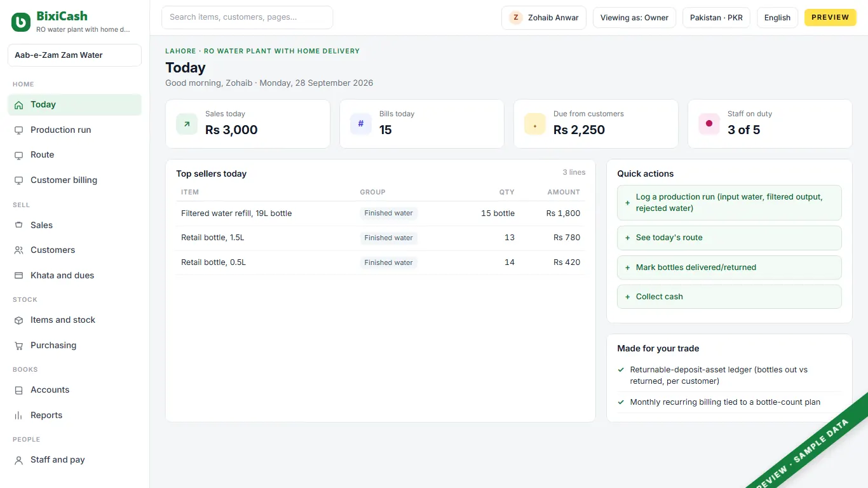
Task: Click the Rs 420 amount cell
Action: coord(567,262)
